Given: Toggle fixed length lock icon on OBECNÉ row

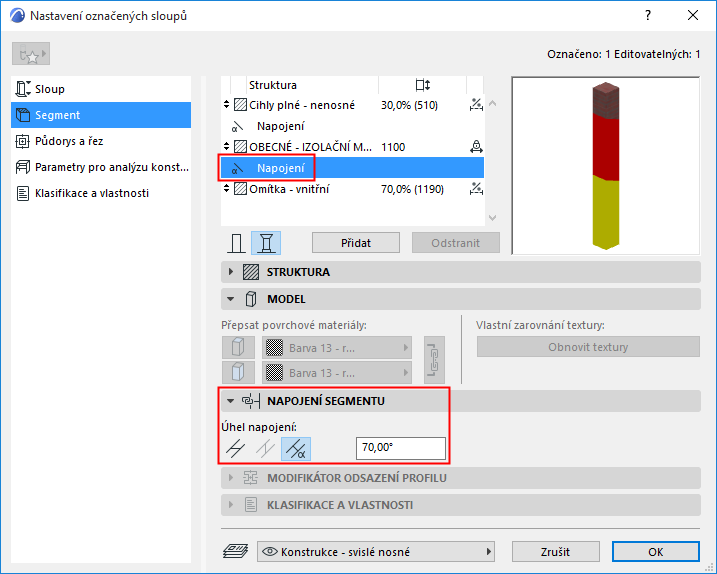Looking at the screenshot, I should click(x=476, y=147).
